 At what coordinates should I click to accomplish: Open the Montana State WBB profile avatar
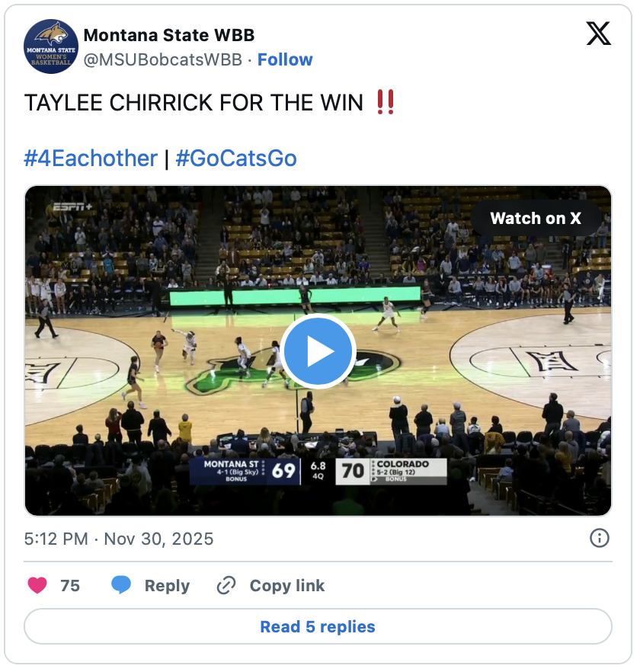[x=51, y=46]
